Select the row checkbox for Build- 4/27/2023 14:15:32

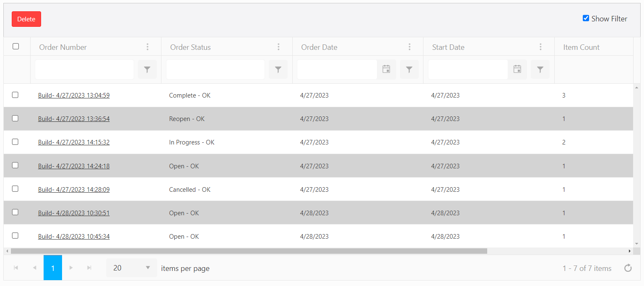tap(15, 142)
